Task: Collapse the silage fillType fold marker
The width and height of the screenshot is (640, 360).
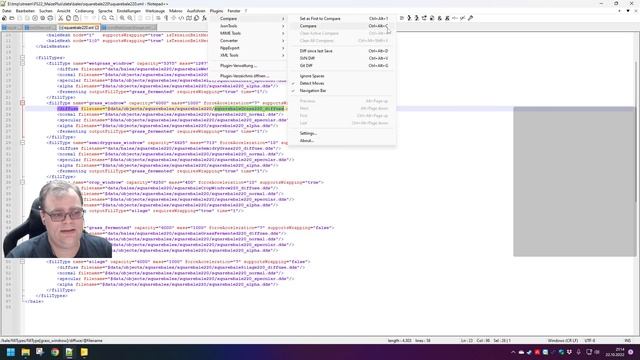Action: point(22,262)
